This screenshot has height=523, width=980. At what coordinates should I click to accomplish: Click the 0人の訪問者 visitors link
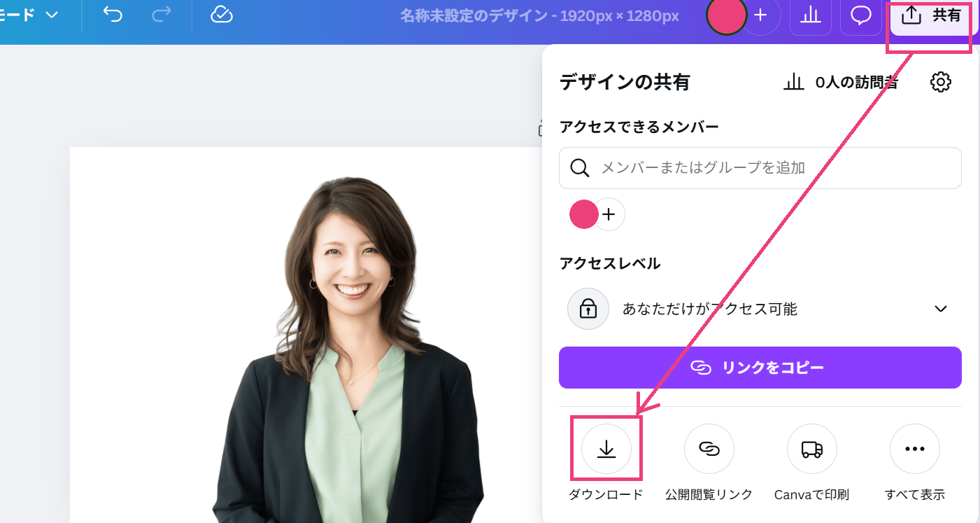841,83
